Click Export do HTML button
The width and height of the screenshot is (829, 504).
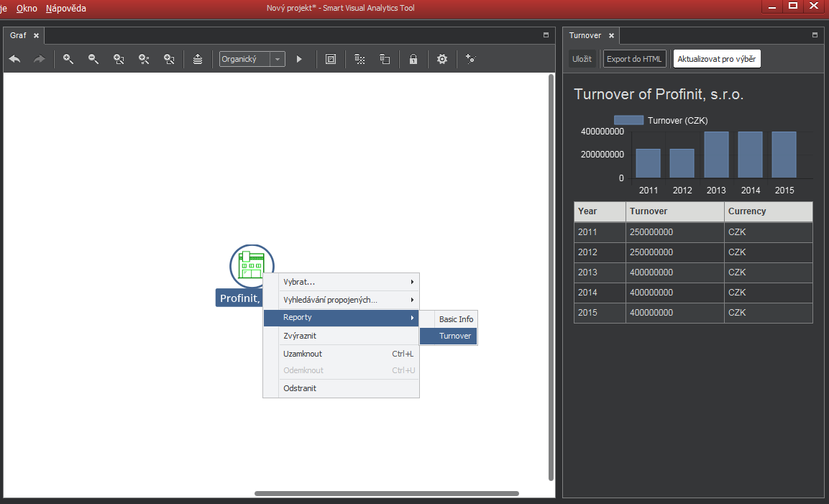[634, 59]
